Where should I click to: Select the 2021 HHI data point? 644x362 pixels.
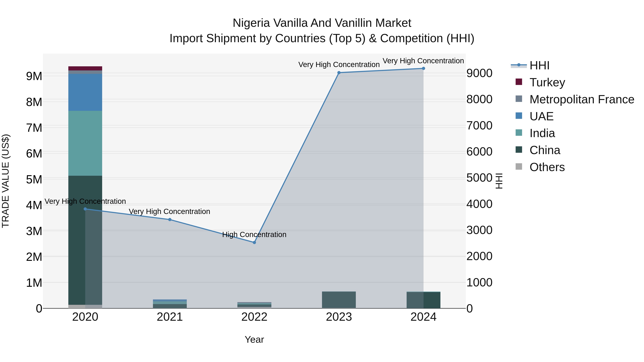(170, 220)
